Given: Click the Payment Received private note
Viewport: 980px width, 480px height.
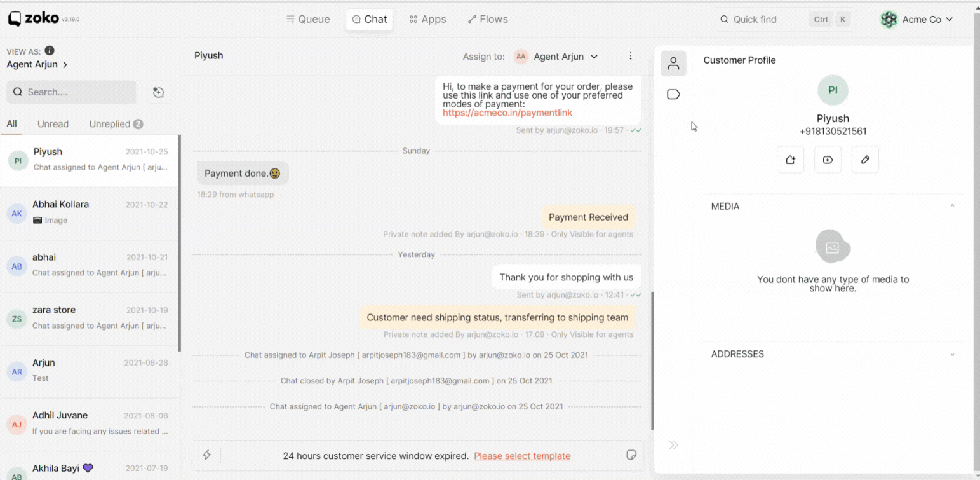Looking at the screenshot, I should click(588, 217).
